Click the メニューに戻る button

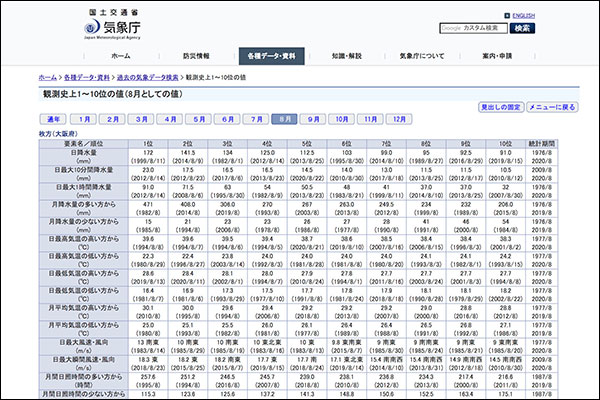(x=552, y=106)
